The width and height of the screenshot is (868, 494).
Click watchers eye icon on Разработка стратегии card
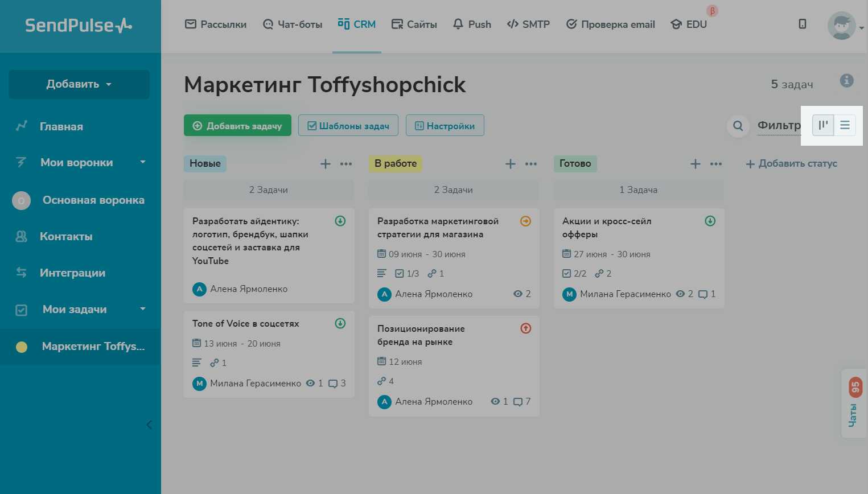518,294
